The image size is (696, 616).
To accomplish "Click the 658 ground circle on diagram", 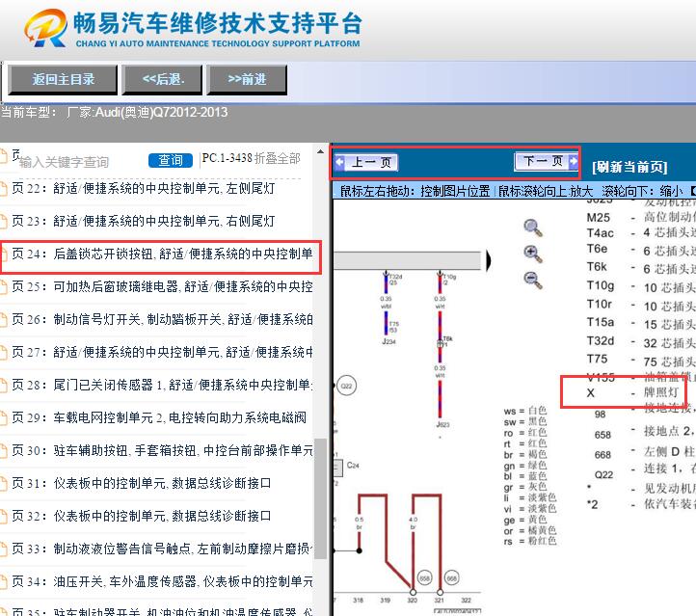I will click(x=425, y=578).
